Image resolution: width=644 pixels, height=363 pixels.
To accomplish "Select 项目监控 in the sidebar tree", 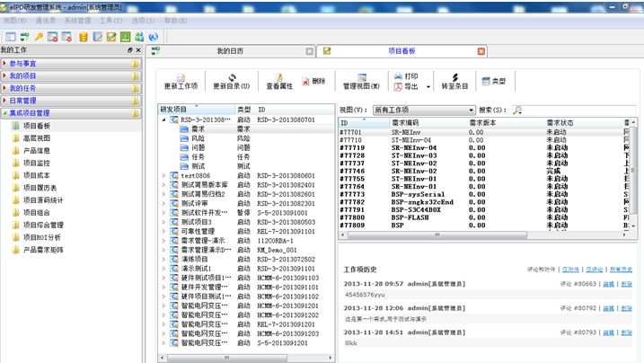I will [x=36, y=164].
